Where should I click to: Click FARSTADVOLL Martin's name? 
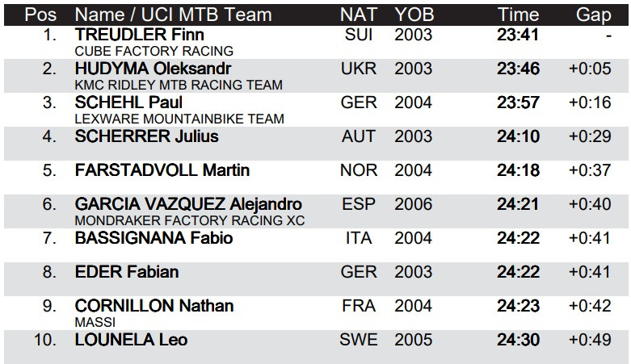pyautogui.click(x=162, y=170)
